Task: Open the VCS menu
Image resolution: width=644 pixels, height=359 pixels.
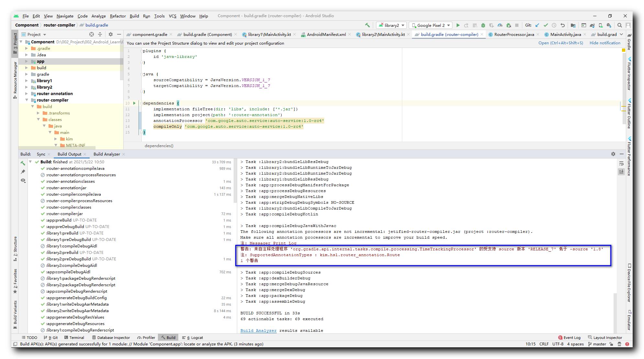Action: [x=172, y=16]
